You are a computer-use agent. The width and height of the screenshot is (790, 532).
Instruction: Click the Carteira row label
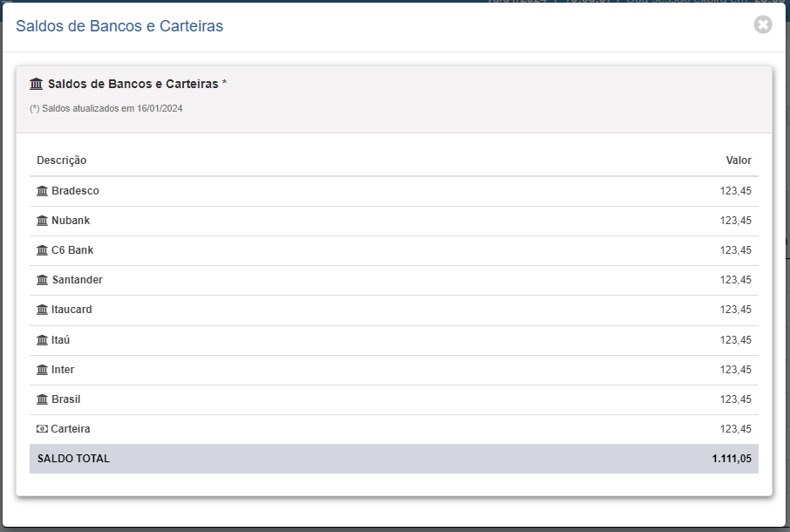(x=71, y=429)
